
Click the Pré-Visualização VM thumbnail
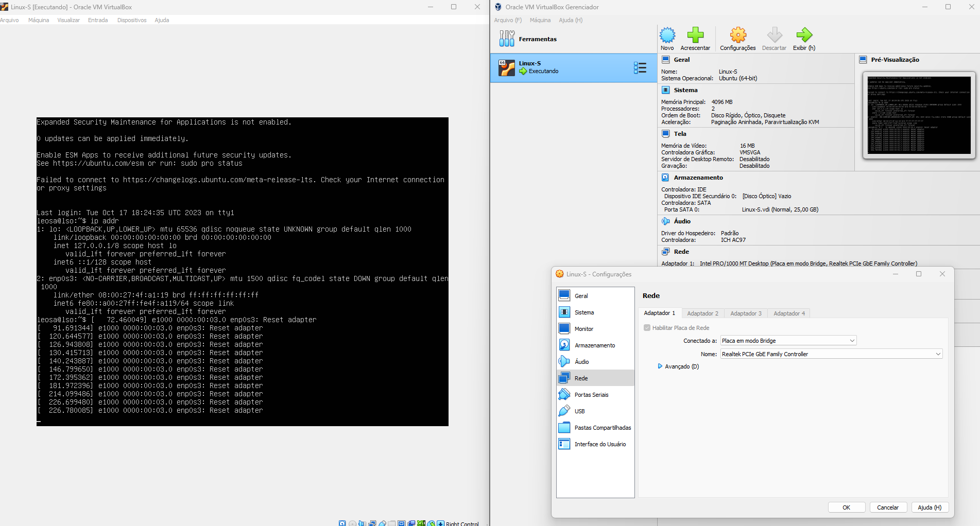click(919, 115)
